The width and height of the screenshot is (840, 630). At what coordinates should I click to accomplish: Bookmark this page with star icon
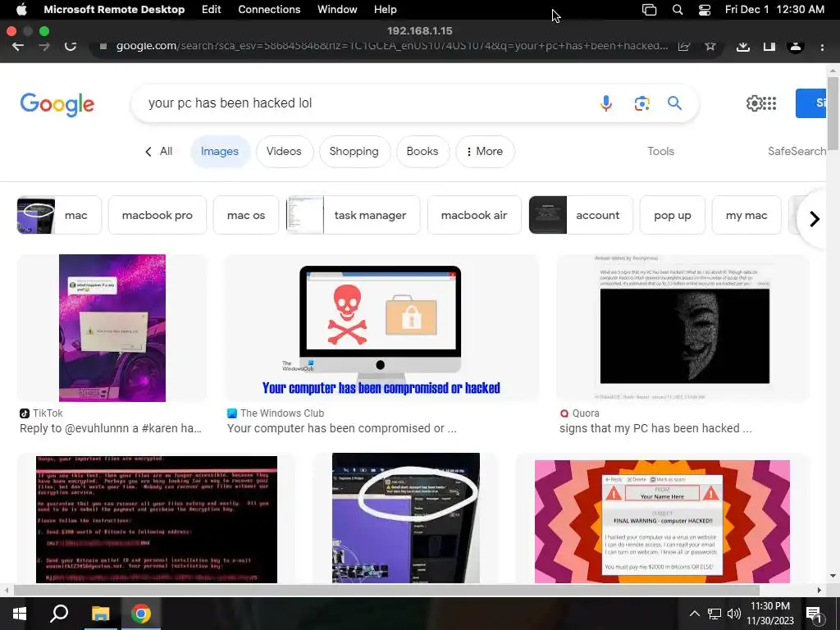tap(710, 46)
